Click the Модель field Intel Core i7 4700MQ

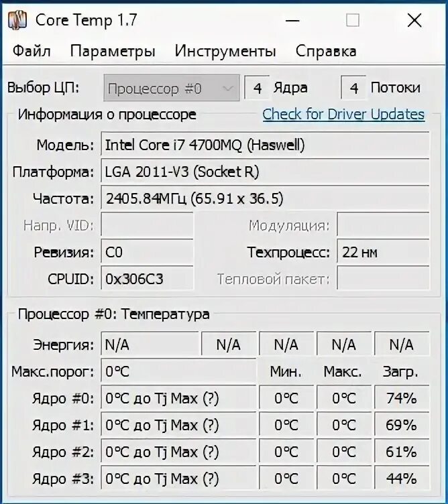click(265, 145)
